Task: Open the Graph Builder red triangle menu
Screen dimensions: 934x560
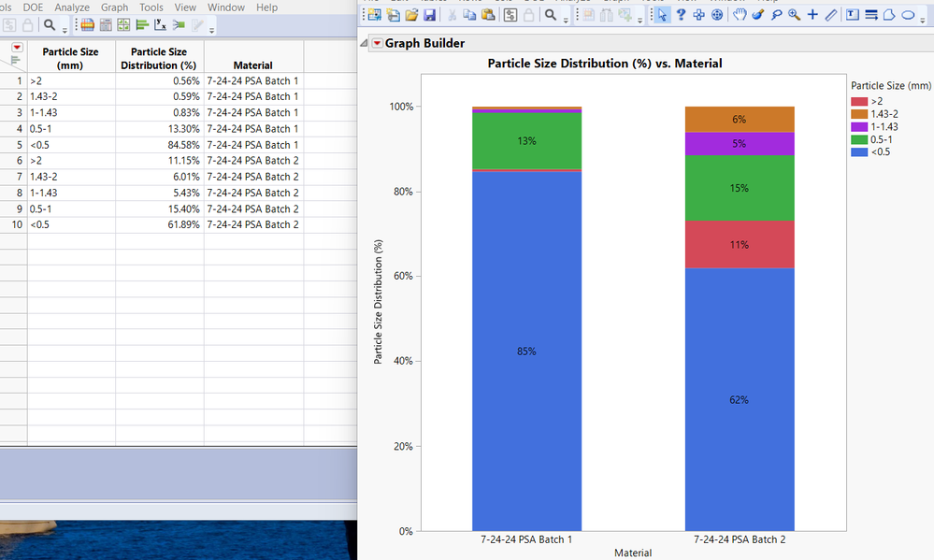Action: pyautogui.click(x=377, y=42)
